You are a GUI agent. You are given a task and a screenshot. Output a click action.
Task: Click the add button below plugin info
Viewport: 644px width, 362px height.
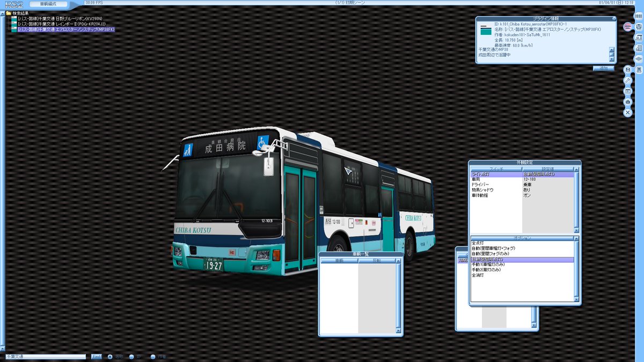pyautogui.click(x=603, y=69)
